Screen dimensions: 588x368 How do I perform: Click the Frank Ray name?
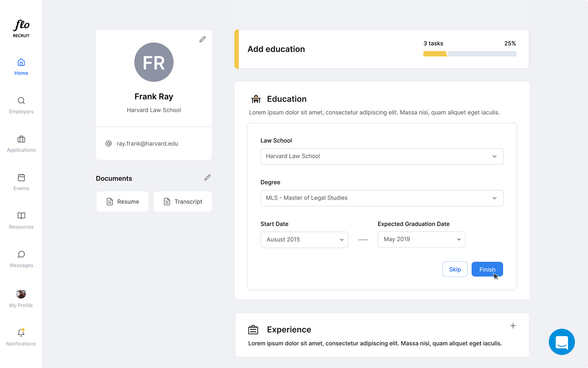[x=154, y=97]
